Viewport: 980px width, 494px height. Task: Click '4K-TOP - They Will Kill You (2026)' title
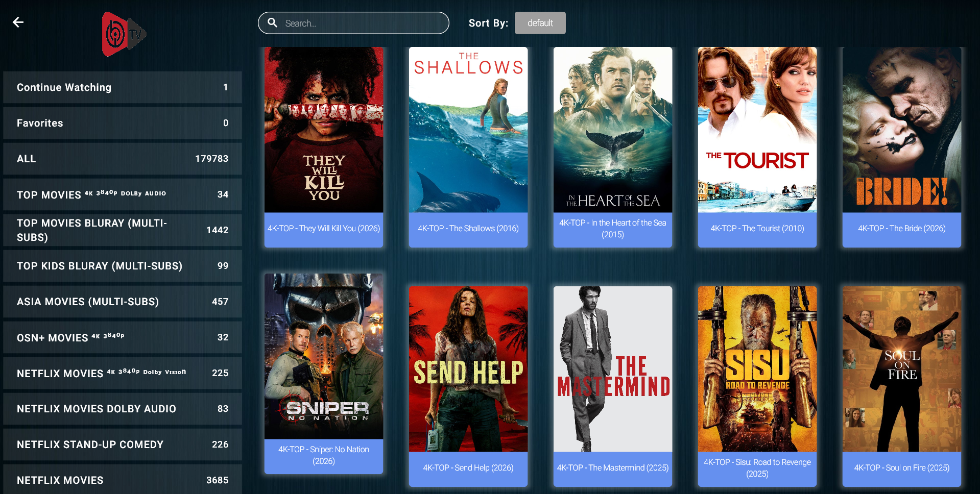pyautogui.click(x=324, y=229)
